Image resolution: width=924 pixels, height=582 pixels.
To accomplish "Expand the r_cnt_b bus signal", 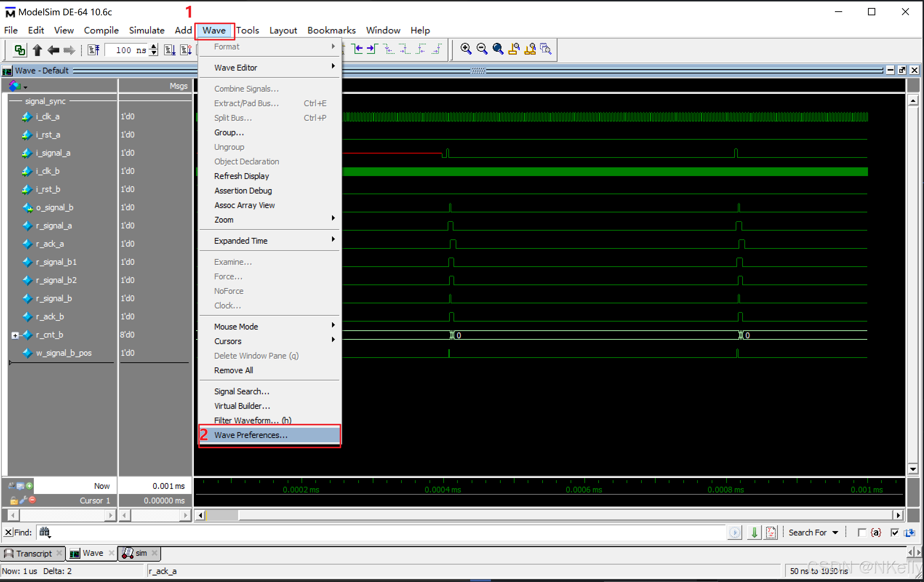I will point(15,335).
